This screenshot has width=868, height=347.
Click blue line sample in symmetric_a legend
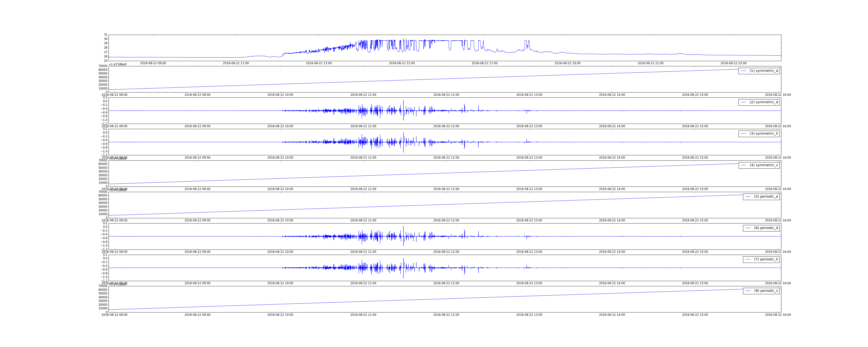(x=743, y=71)
